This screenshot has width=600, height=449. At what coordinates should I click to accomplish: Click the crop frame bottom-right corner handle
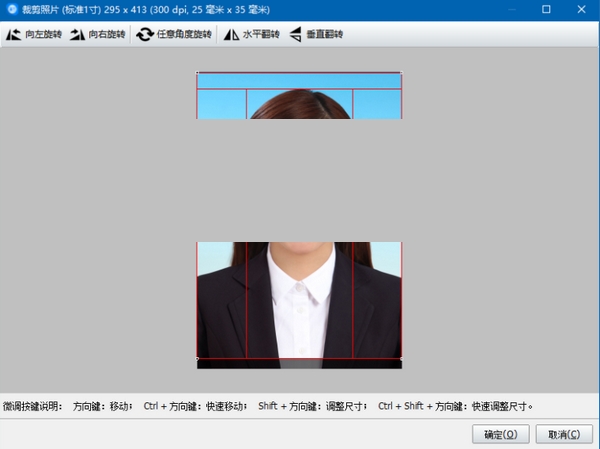tap(401, 359)
